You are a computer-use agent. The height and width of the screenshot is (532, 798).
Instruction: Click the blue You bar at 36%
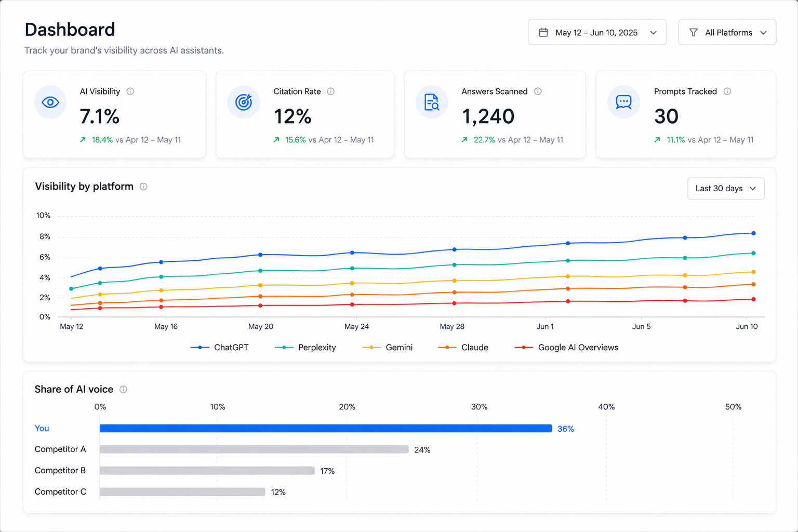point(326,429)
